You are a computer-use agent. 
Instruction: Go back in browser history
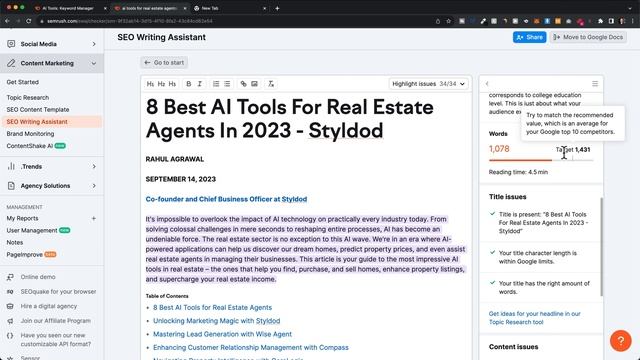tap(7, 21)
